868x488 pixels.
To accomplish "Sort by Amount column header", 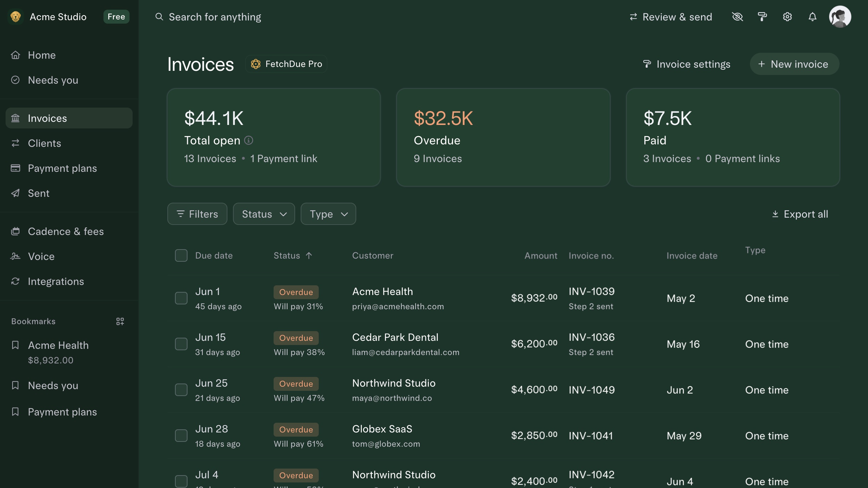I will [541, 255].
